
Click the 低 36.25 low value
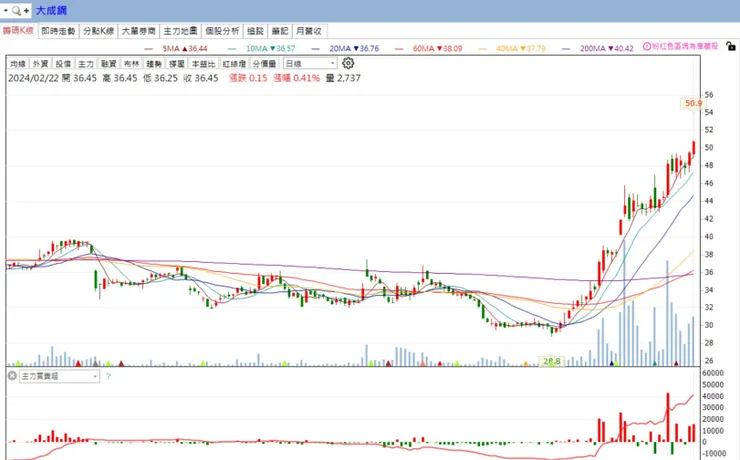coord(160,78)
